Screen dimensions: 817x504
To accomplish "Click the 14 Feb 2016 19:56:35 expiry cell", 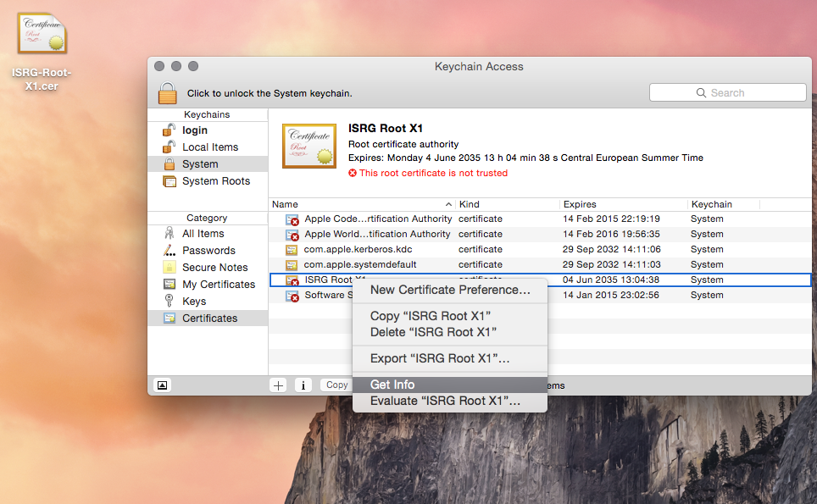I will coord(611,235).
